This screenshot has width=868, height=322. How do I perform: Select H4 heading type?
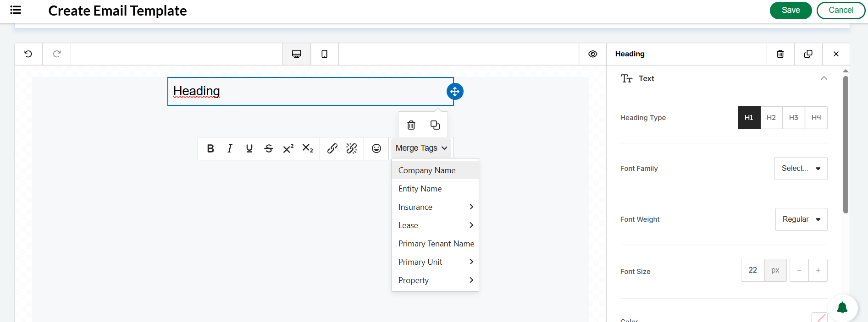(x=816, y=118)
